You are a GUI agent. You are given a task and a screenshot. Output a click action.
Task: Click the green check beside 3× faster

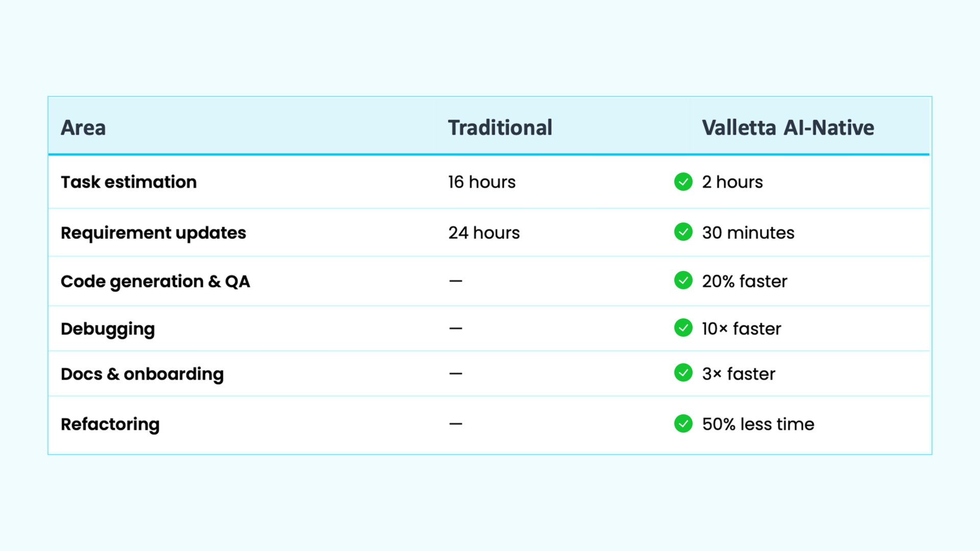tap(683, 373)
